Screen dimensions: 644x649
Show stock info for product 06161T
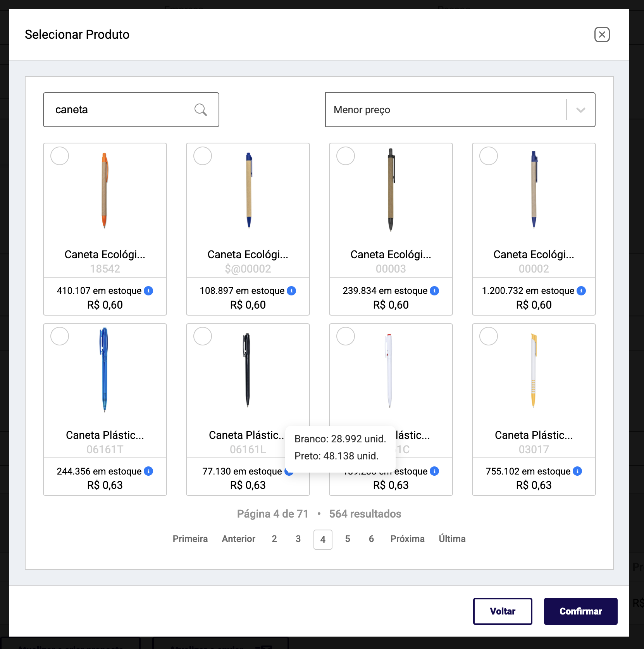[148, 471]
